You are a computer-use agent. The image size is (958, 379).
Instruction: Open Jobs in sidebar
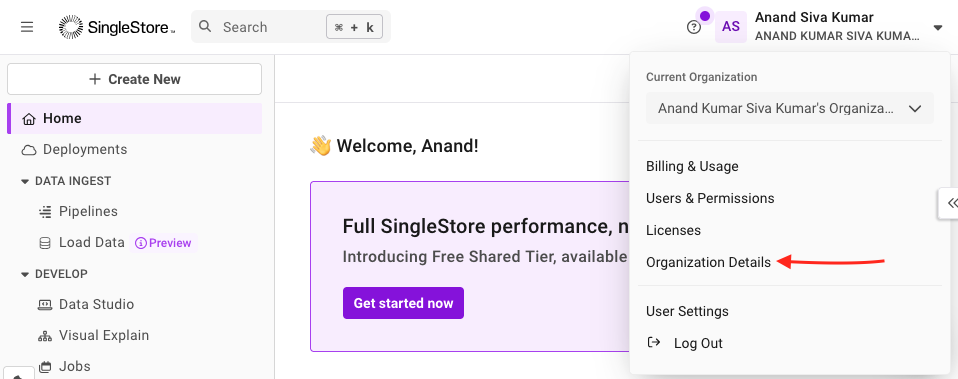pos(75,366)
